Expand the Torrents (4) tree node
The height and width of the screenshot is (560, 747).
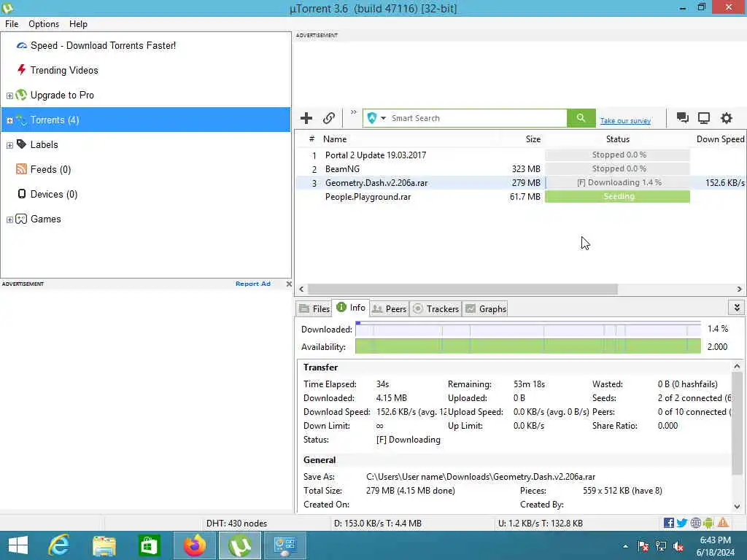pyautogui.click(x=9, y=120)
